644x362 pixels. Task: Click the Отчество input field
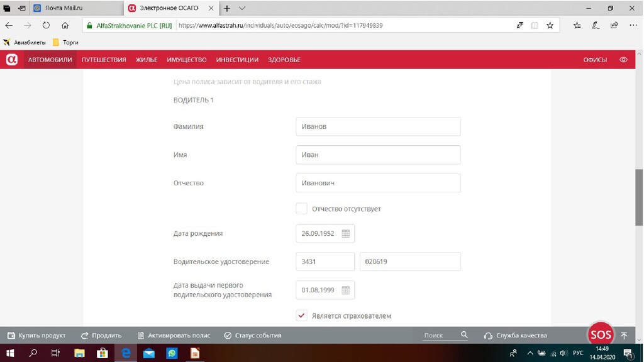click(x=378, y=183)
